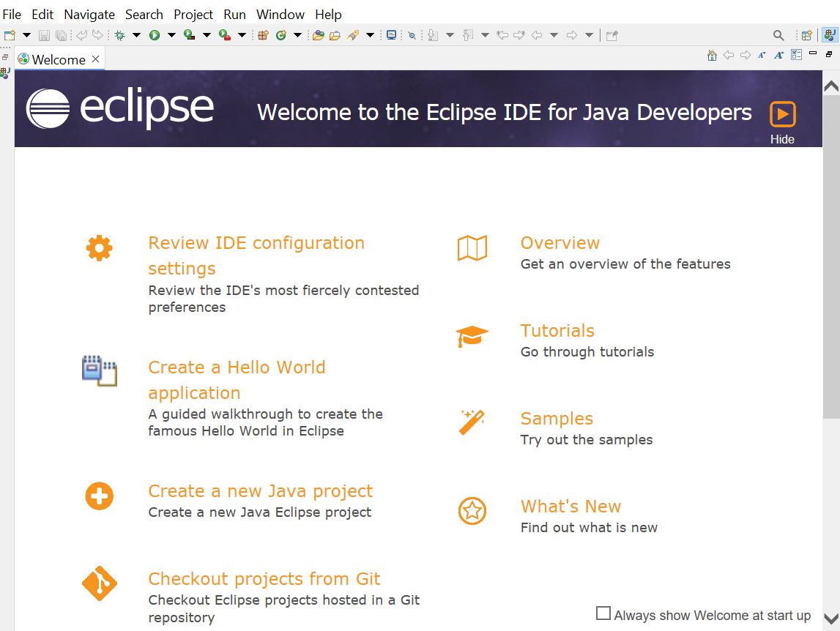Open the Run configurations dropdown arrow
The height and width of the screenshot is (631, 840).
[171, 35]
